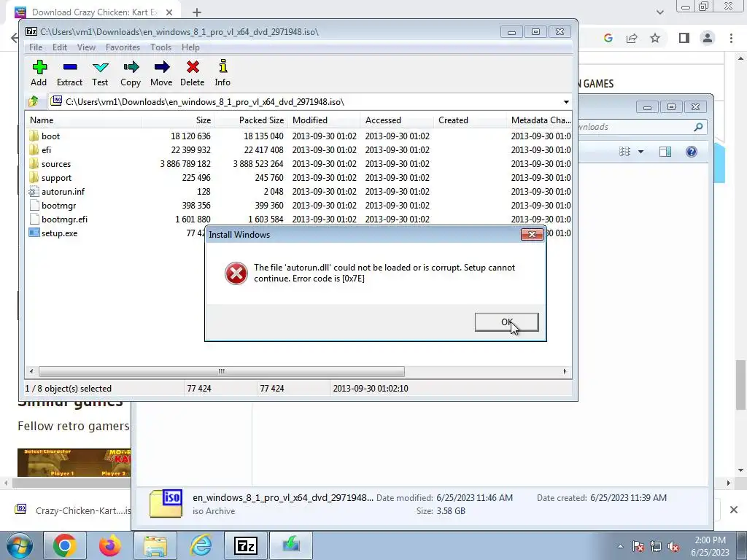The image size is (747, 560).
Task: Click Chrome share page icon
Action: [x=632, y=38]
